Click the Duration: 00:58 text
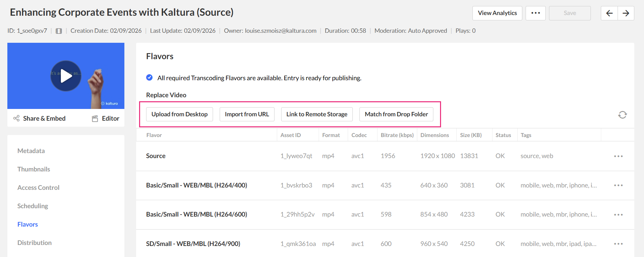This screenshot has height=257, width=644. tap(345, 31)
